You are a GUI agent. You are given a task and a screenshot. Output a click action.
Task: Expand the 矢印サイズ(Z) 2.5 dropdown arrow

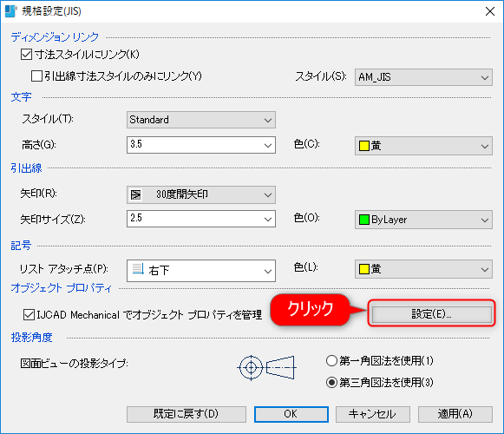point(268,219)
